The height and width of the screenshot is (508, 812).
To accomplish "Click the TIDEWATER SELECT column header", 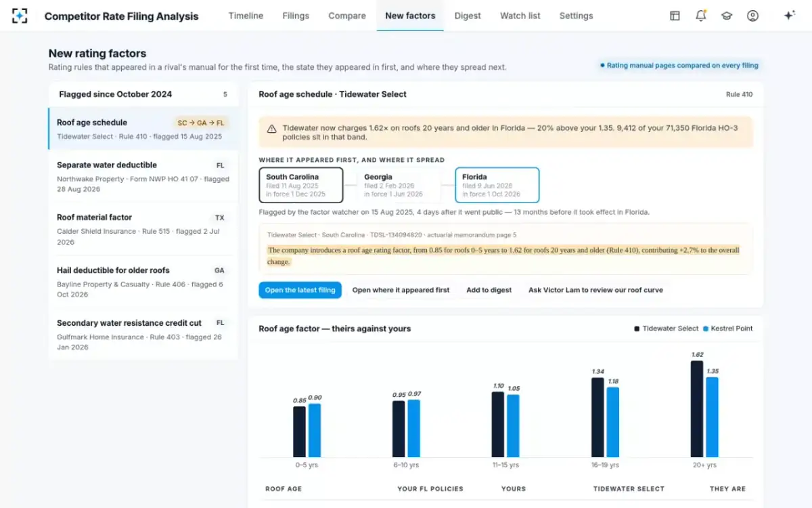I will pos(629,488).
